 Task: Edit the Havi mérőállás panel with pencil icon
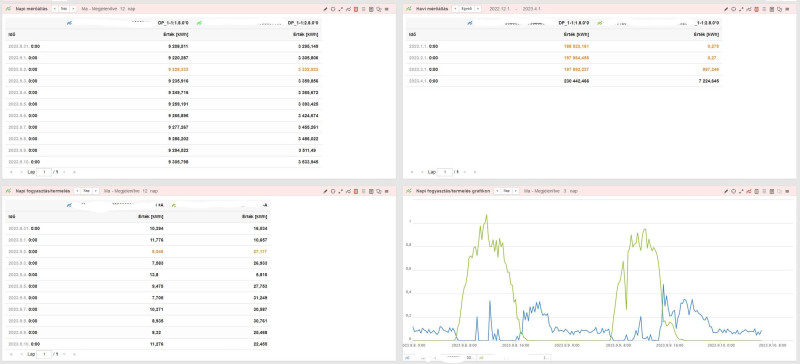726,9
